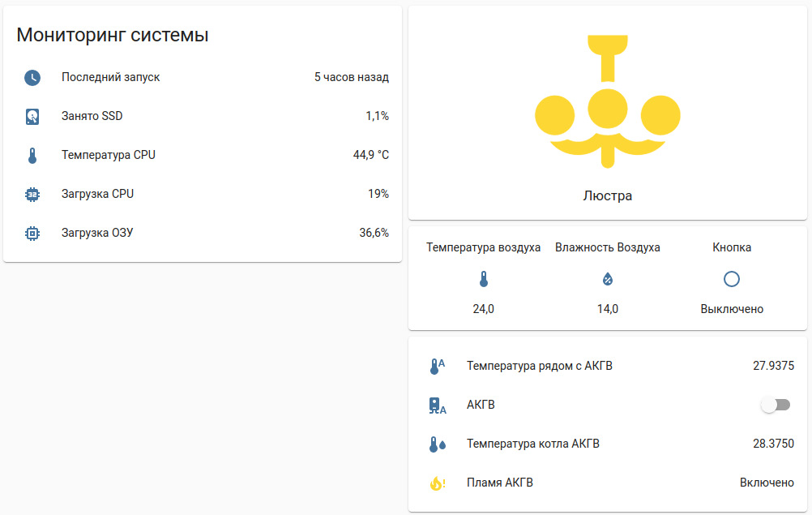Select the thermometer icon under Температура воздуха
The height and width of the screenshot is (515, 812).
(x=484, y=278)
